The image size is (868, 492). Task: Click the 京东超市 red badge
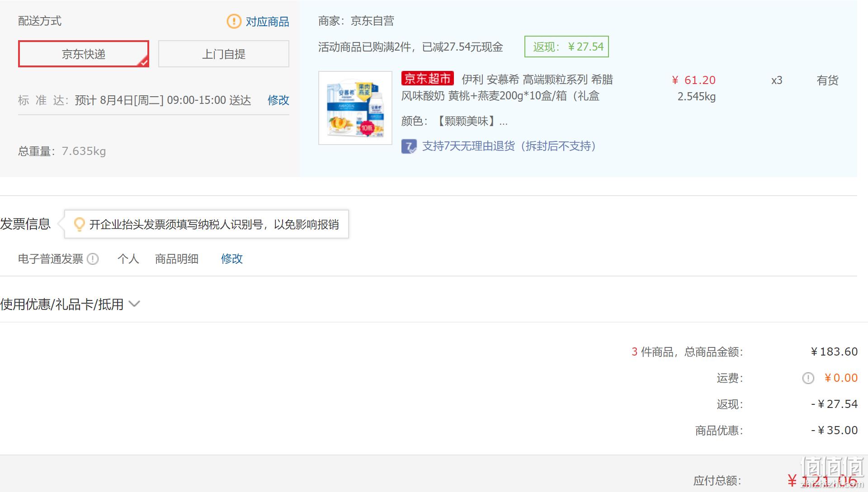427,79
